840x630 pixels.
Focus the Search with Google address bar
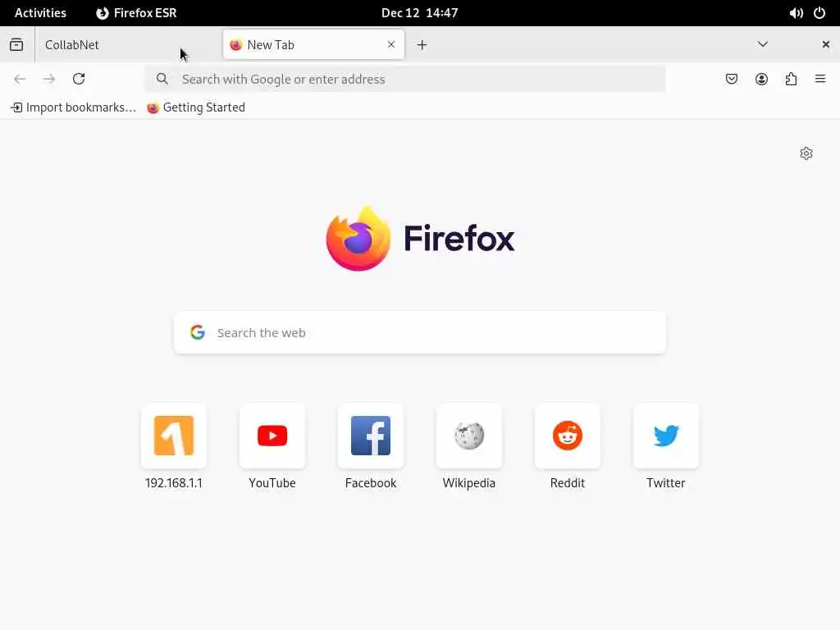click(405, 80)
